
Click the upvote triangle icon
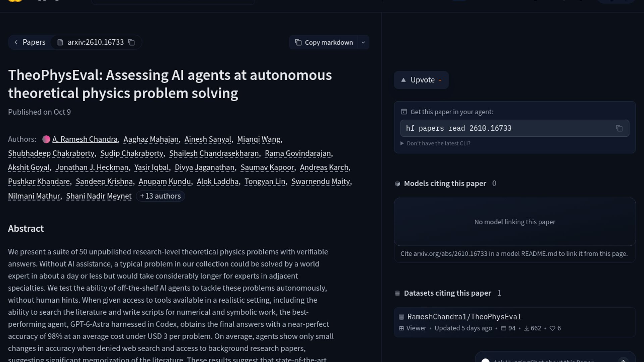pos(404,80)
